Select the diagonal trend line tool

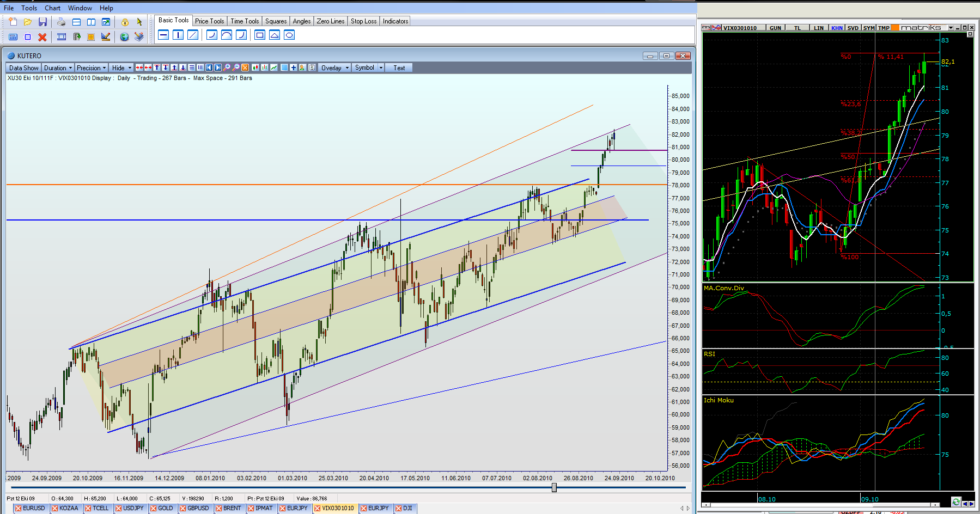193,35
